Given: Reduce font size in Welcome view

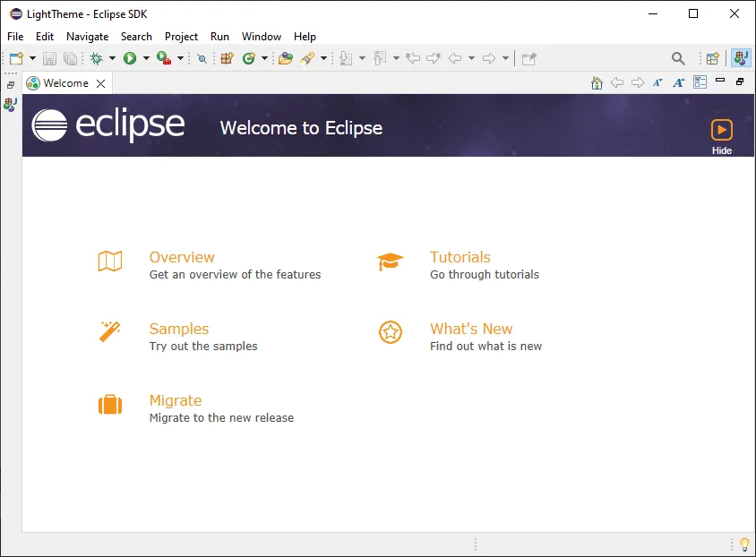Looking at the screenshot, I should [x=657, y=83].
